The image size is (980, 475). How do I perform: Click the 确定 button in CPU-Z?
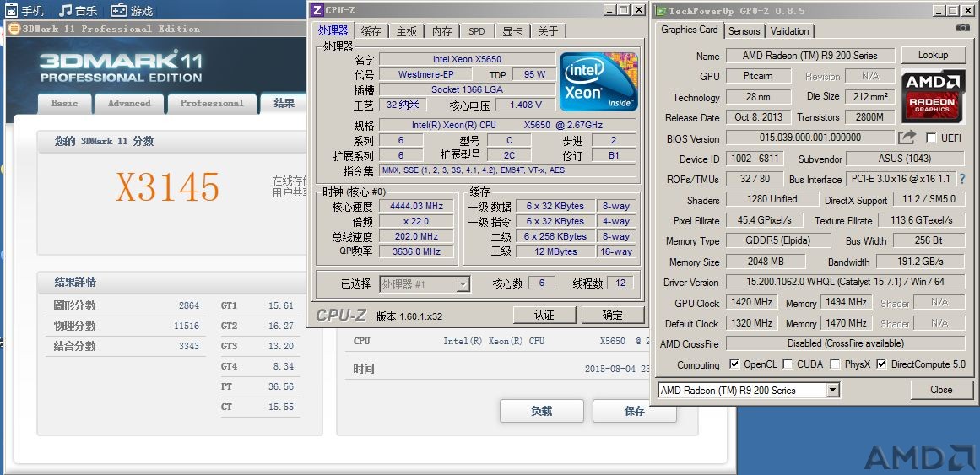pyautogui.click(x=613, y=315)
